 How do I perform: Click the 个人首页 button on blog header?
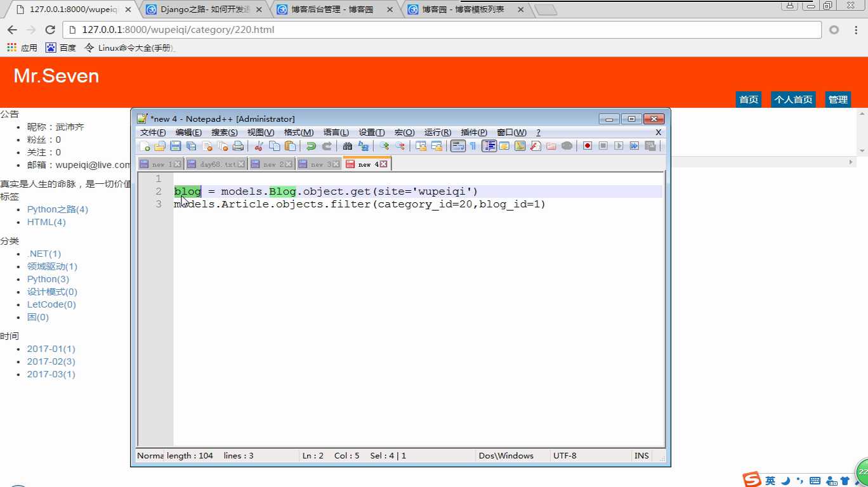[793, 100]
